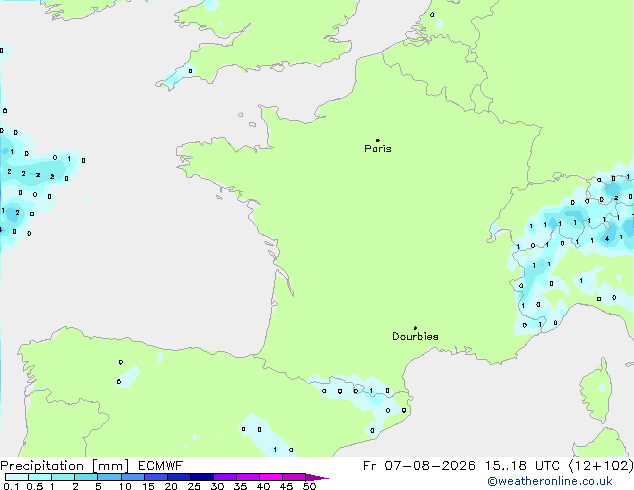Pick the 20–25 mm dark blue swatch

179,477
